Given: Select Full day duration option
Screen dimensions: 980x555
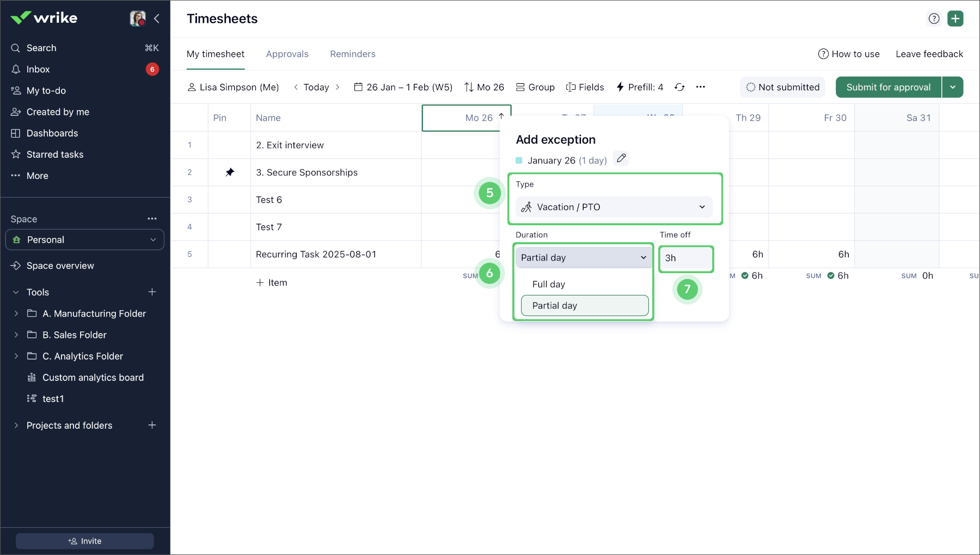Looking at the screenshot, I should pyautogui.click(x=549, y=284).
